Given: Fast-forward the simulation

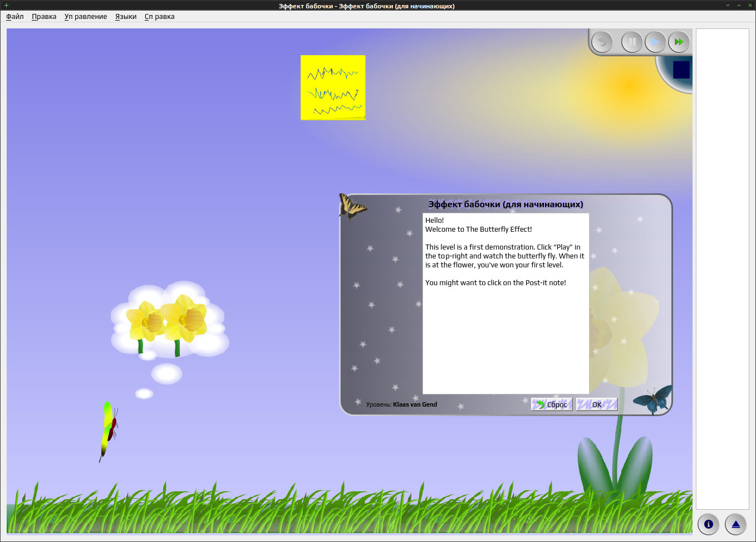Looking at the screenshot, I should coord(679,42).
